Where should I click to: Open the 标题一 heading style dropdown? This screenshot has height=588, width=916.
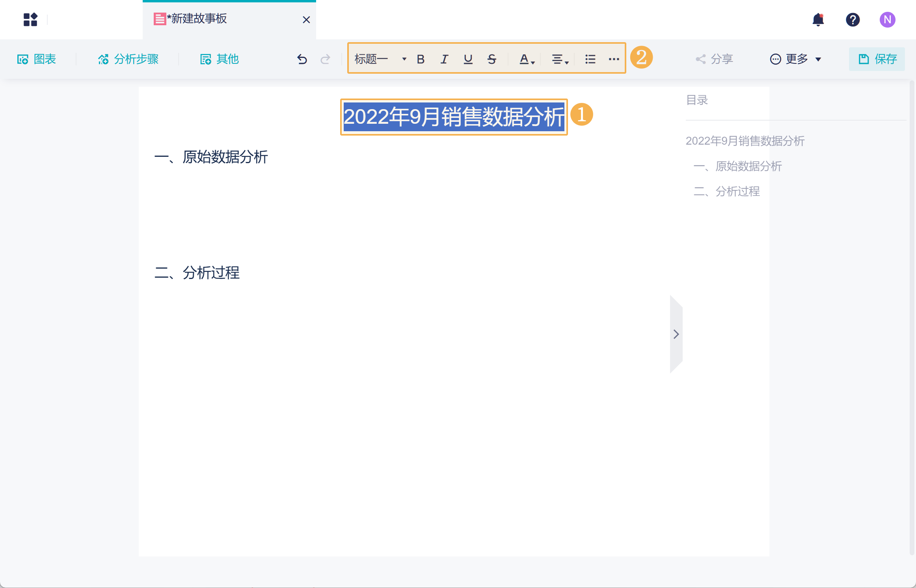tap(380, 59)
